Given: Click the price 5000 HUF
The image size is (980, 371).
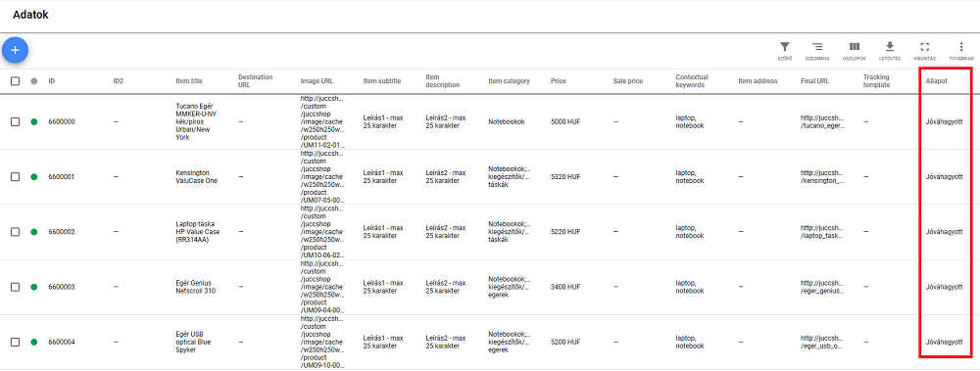Looking at the screenshot, I should [x=565, y=121].
